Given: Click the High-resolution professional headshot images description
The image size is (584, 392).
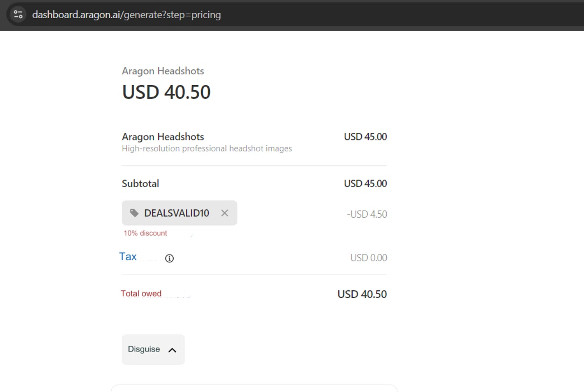Looking at the screenshot, I should (x=207, y=148).
